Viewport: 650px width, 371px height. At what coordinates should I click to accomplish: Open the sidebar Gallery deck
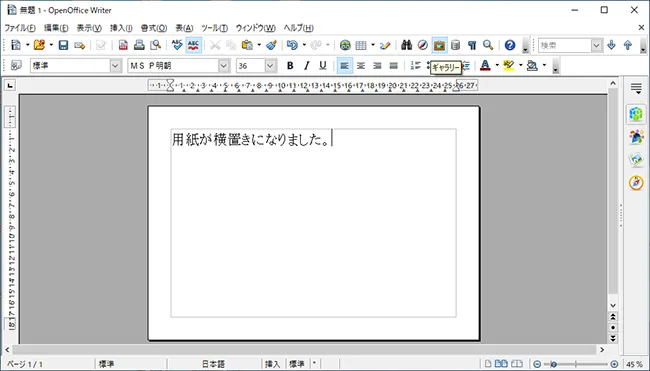pyautogui.click(x=636, y=160)
